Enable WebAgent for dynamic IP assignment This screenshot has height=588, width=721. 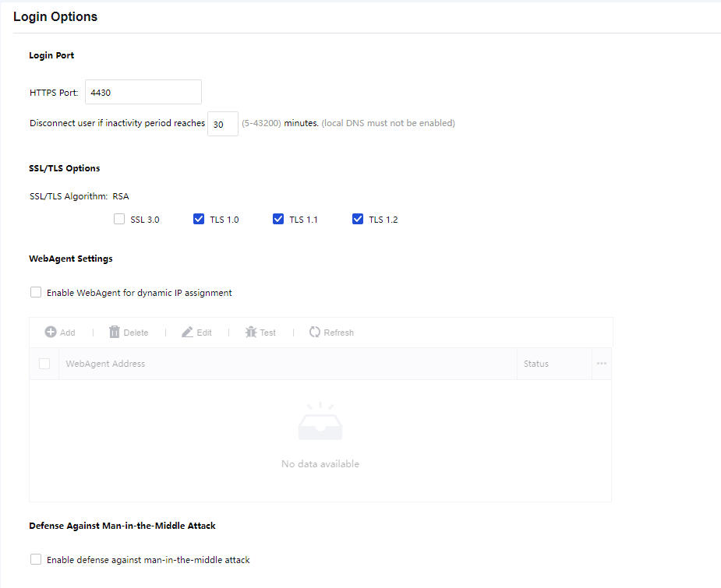click(x=36, y=293)
